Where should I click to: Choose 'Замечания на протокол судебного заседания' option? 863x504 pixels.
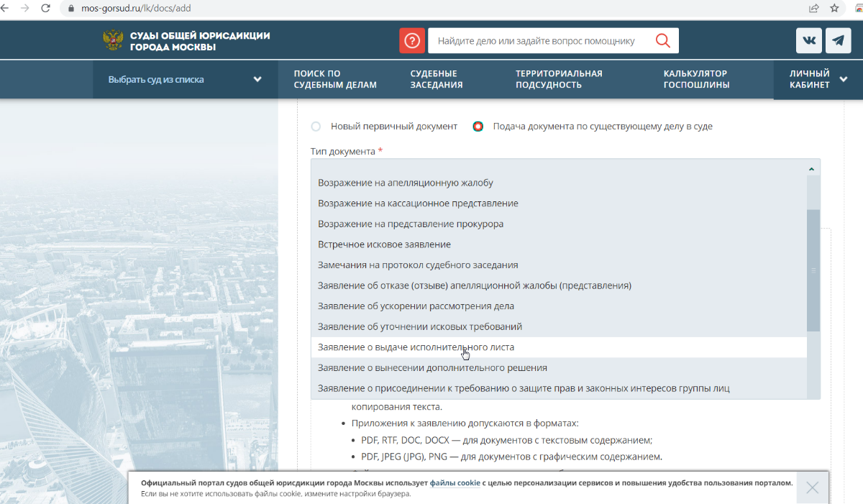(559, 265)
